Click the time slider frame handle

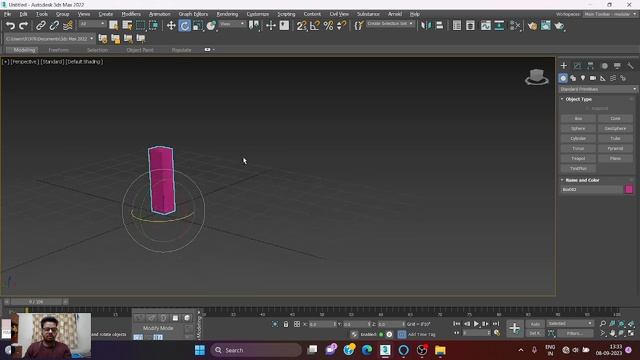pos(36,302)
